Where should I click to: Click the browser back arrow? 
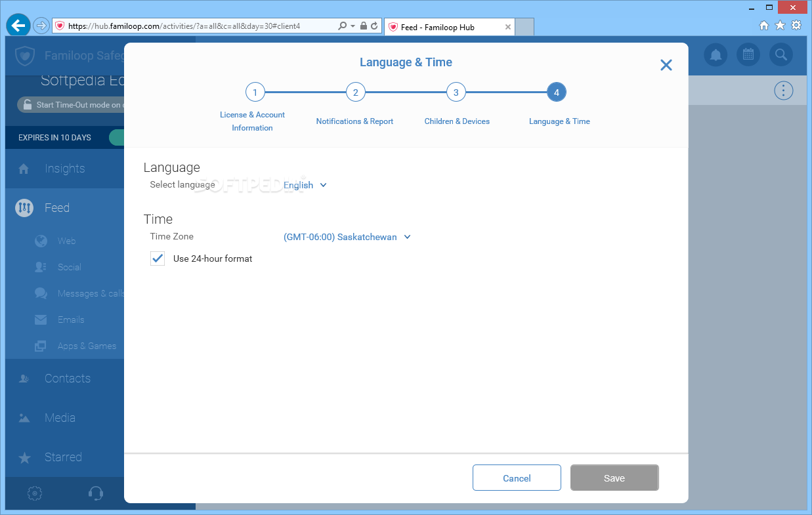[18, 26]
